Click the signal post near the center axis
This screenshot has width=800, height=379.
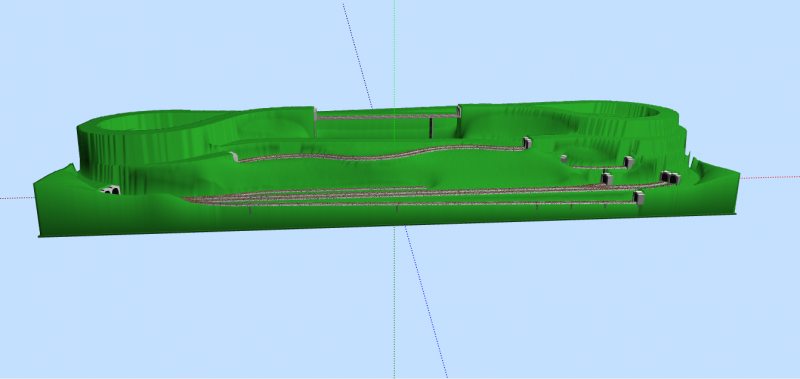click(x=397, y=208)
